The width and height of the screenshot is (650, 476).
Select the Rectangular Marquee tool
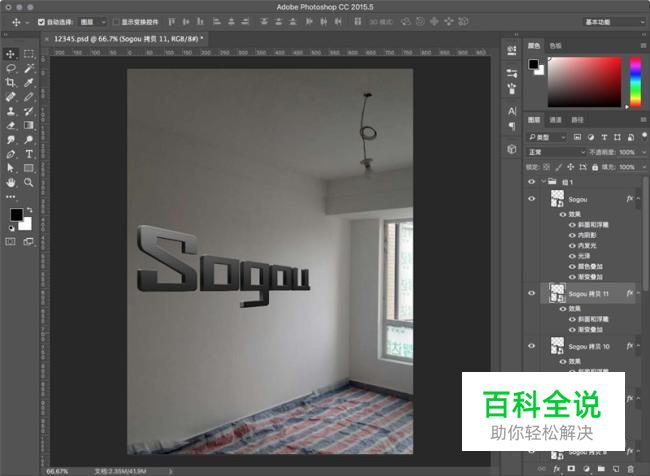[x=29, y=54]
